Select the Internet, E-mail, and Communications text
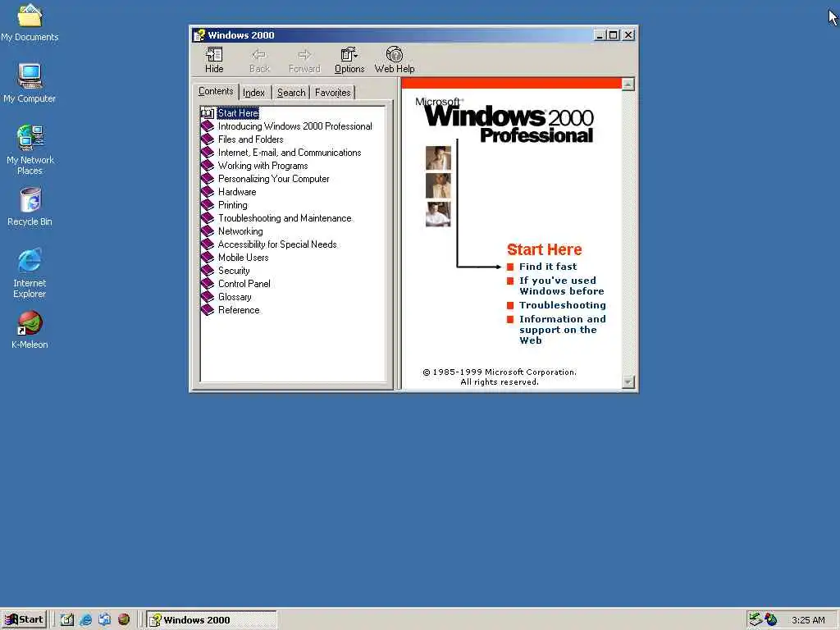840x630 pixels. pyautogui.click(x=290, y=153)
